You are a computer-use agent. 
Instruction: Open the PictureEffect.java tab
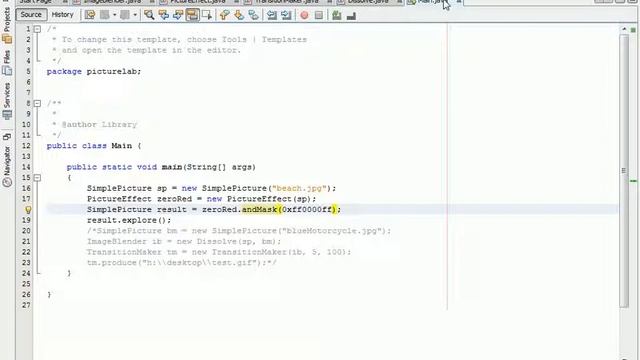click(198, 2)
